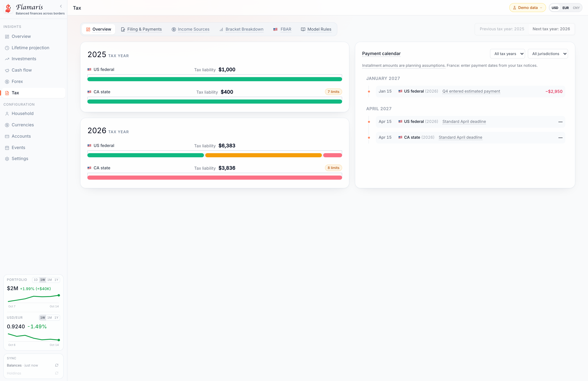588x381 pixels.
Task: Go to Next tax year: 2026
Action: 551,29
